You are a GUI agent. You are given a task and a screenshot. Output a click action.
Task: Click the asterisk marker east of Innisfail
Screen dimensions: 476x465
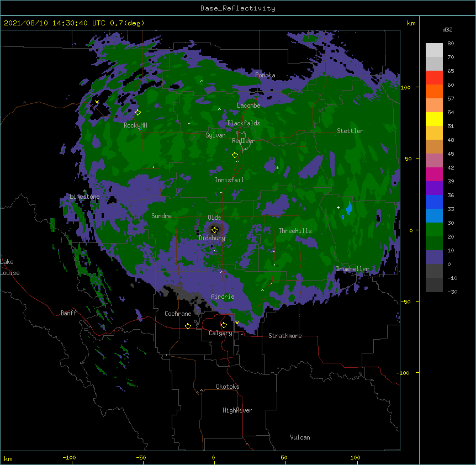(x=277, y=168)
